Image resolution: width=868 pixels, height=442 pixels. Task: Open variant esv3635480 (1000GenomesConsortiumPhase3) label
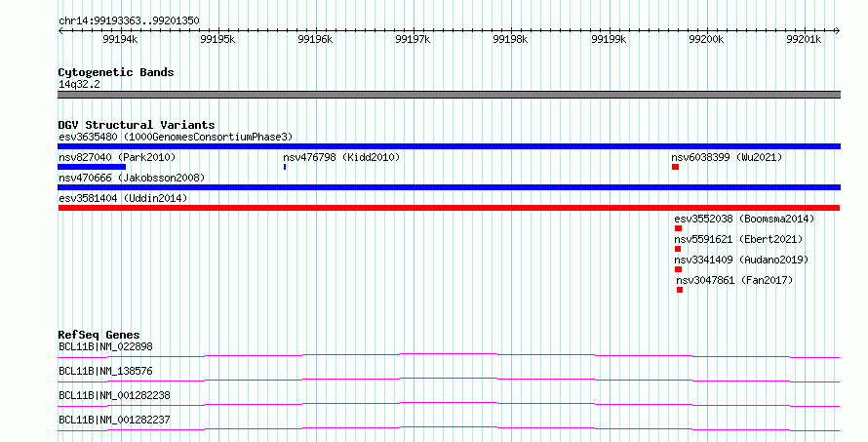pos(176,137)
